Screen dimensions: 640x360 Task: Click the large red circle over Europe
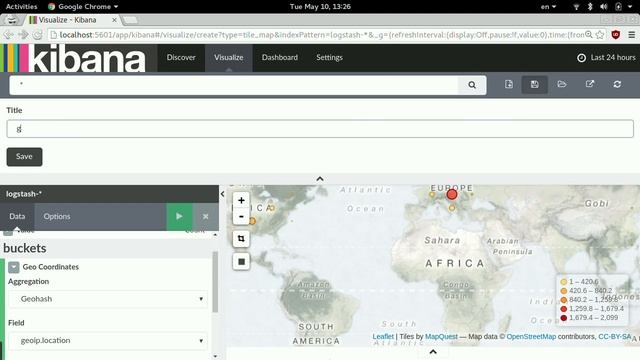tap(451, 194)
